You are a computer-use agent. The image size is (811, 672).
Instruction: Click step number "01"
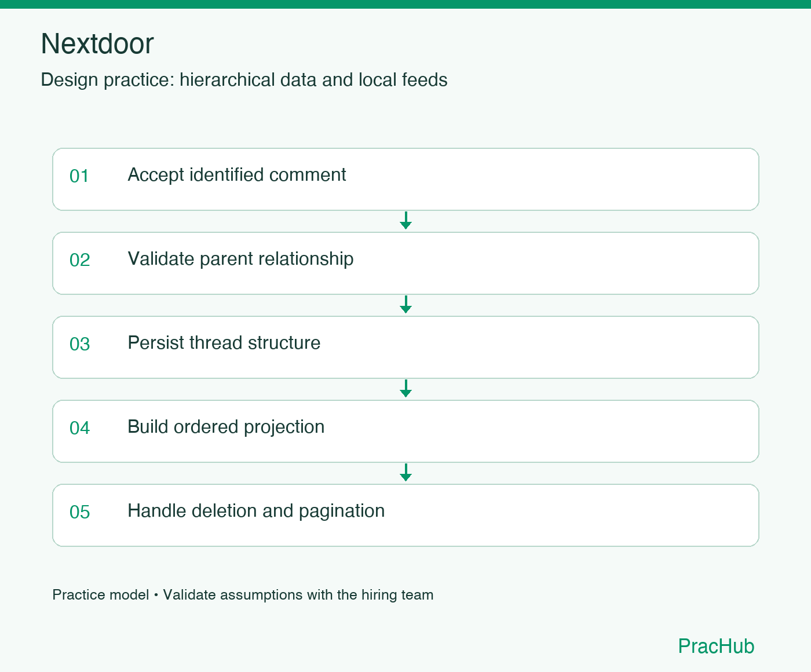(79, 176)
